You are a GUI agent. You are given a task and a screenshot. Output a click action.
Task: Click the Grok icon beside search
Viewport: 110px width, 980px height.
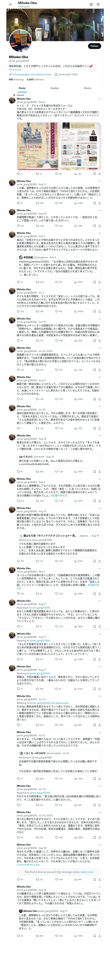click(91, 5)
